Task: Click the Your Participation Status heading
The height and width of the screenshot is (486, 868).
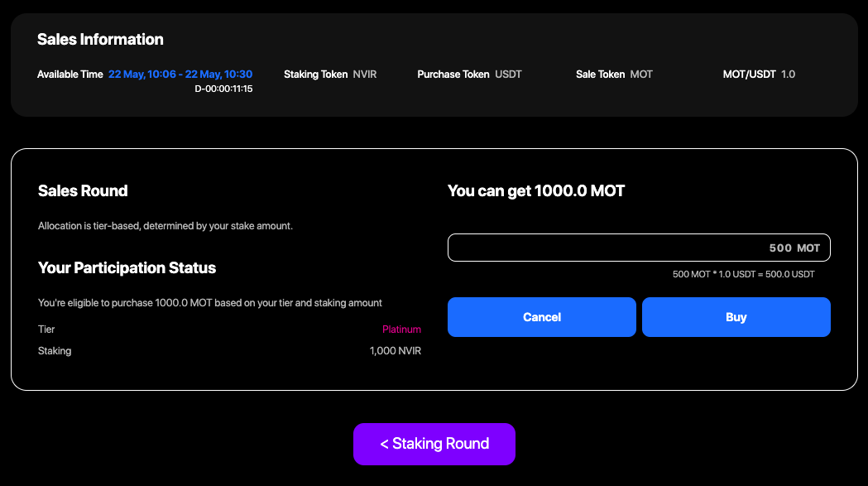Action: click(x=127, y=268)
